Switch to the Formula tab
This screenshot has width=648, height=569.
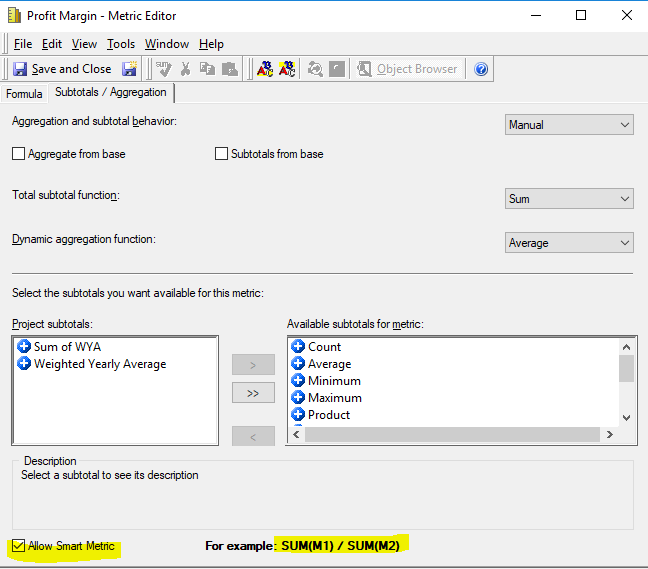24,94
